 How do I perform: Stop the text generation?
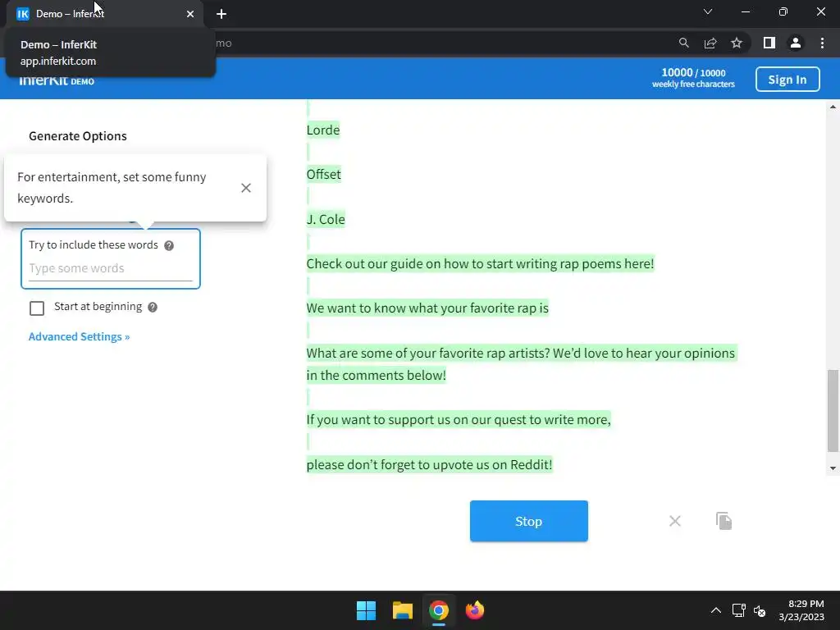coord(529,521)
